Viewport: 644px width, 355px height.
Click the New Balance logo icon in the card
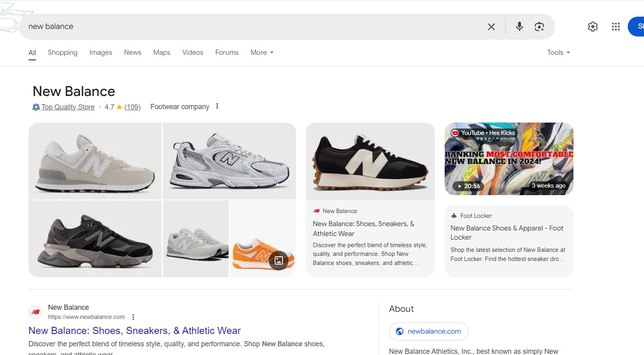click(316, 211)
